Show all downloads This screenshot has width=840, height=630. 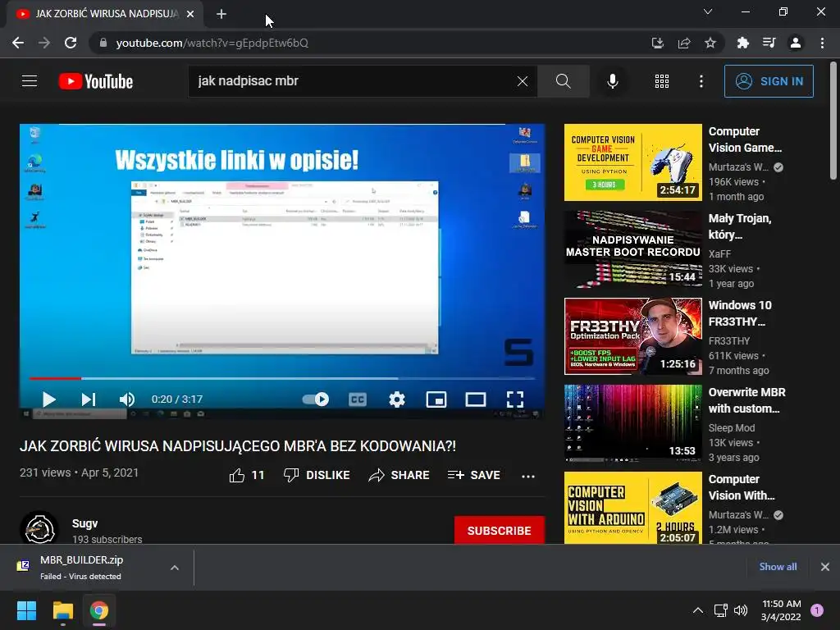[x=778, y=567]
